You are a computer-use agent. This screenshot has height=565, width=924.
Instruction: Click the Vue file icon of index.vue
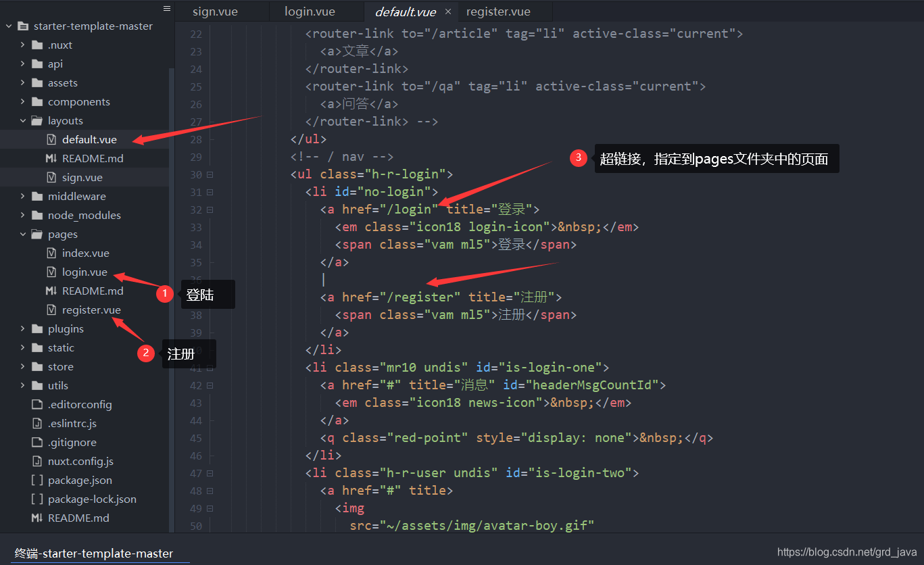tap(51, 253)
